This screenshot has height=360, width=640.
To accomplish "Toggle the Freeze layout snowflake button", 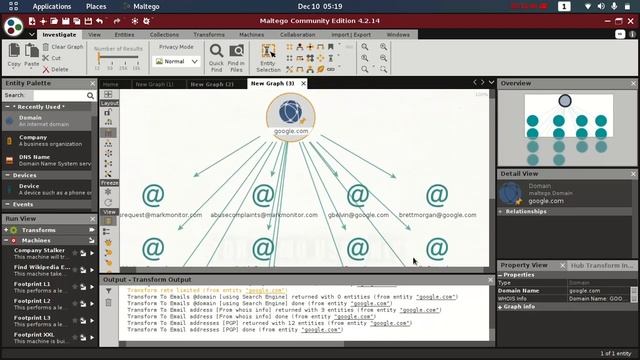I will [x=108, y=192].
